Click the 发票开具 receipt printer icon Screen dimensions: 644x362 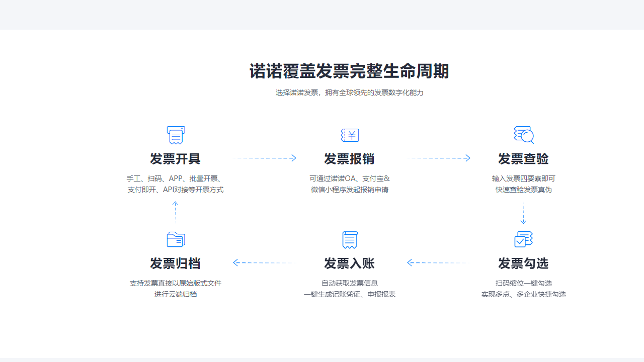176,135
